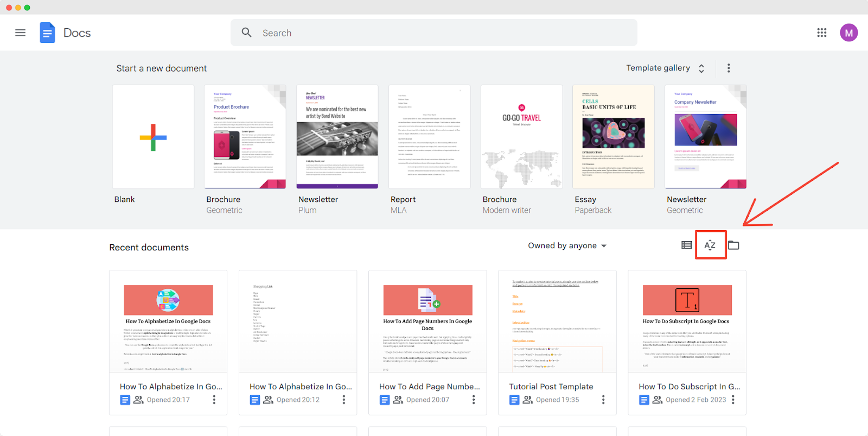Select the Report MLA template thumbnail

coord(430,137)
